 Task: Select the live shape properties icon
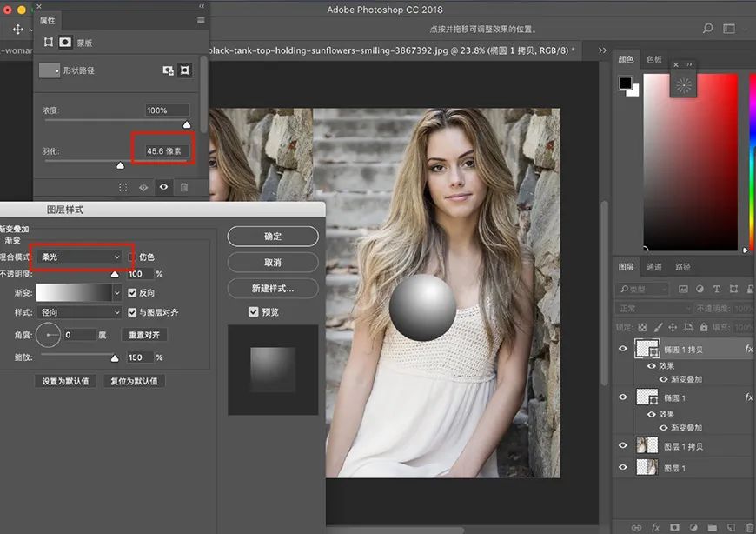49,43
